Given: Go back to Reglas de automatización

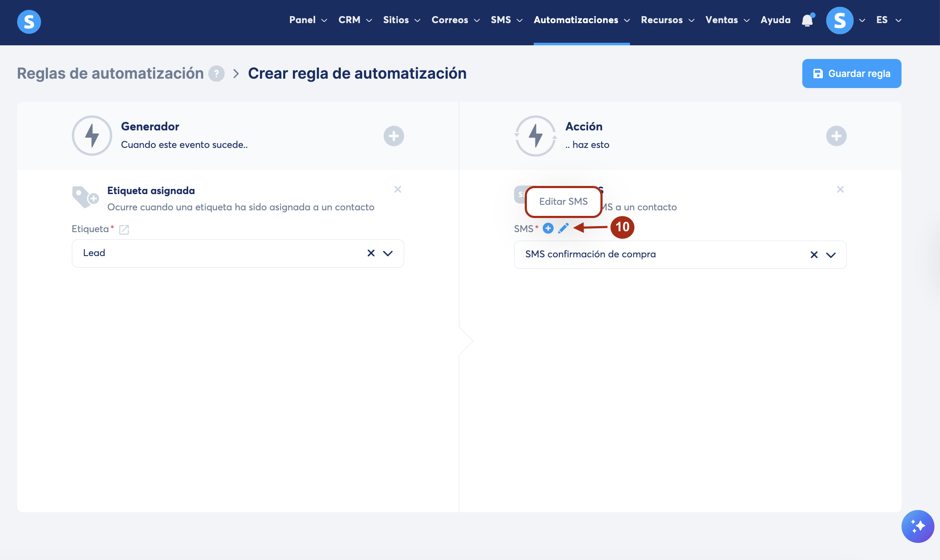Looking at the screenshot, I should (110, 74).
